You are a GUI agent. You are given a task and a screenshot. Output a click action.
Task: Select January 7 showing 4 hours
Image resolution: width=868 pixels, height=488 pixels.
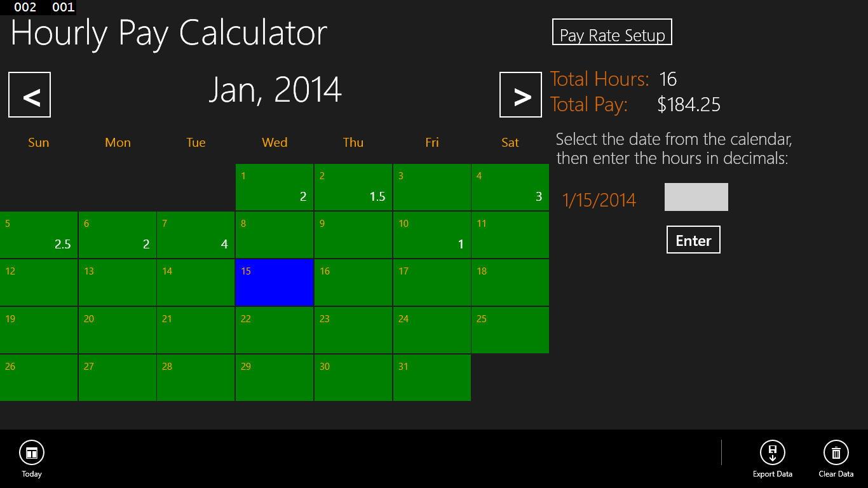(196, 235)
